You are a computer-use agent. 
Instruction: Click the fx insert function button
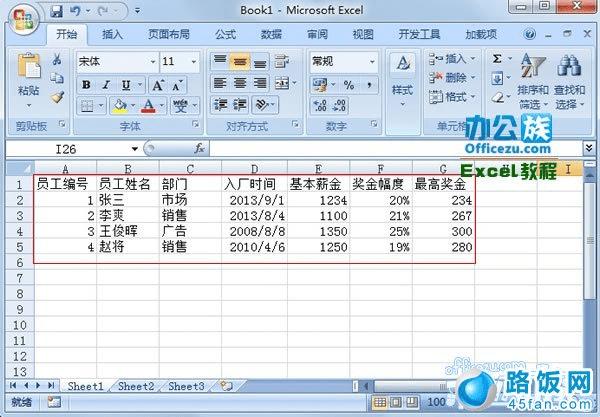pos(199,148)
